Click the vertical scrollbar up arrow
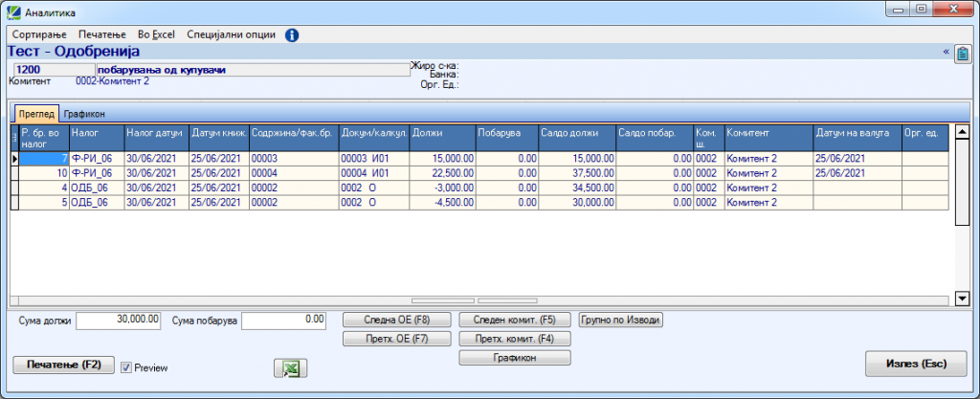The height and width of the screenshot is (399, 980). pyautogui.click(x=963, y=131)
